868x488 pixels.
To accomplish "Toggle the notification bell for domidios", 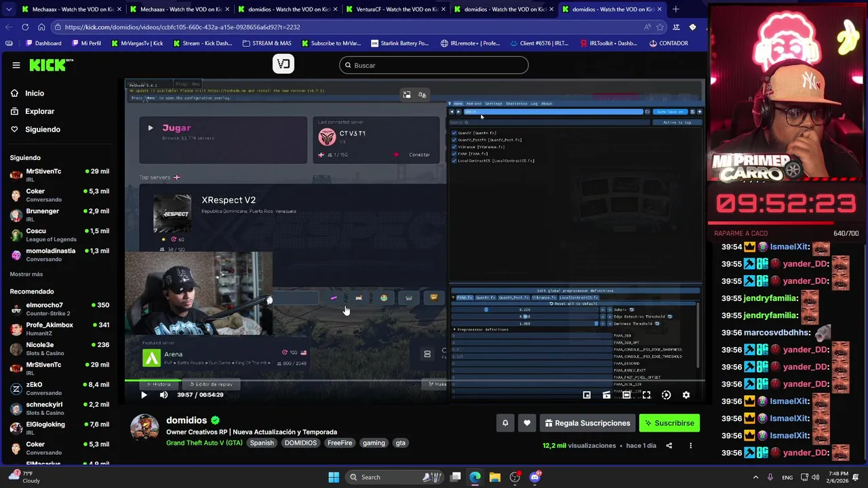I will [505, 423].
